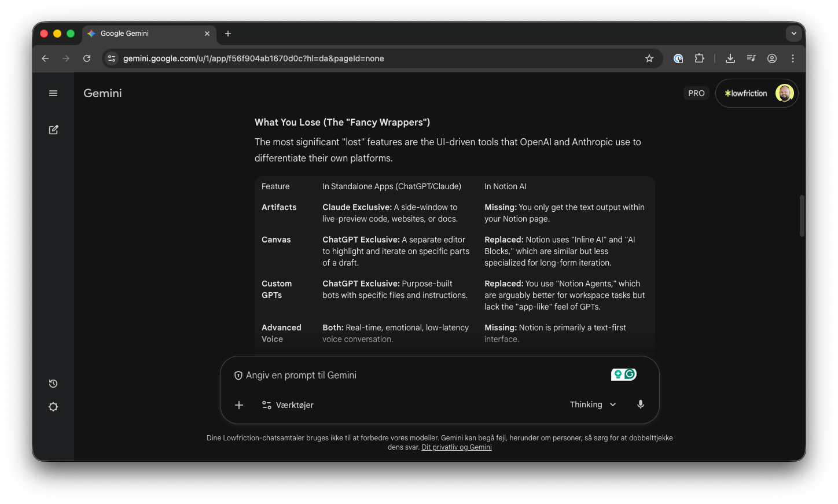Click the address bar URL
The width and height of the screenshot is (838, 504).
[253, 58]
